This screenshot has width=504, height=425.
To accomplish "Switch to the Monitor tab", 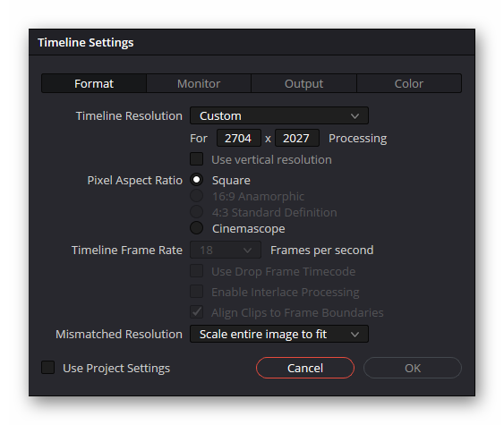I will 199,83.
